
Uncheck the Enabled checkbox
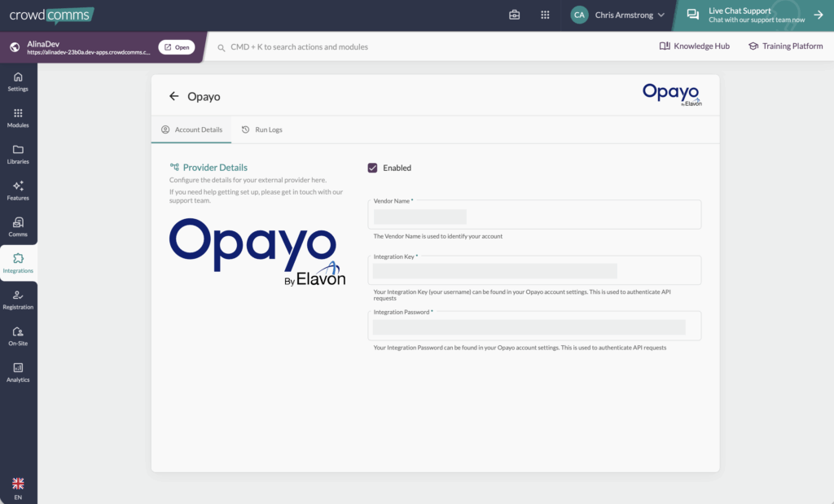[373, 168]
